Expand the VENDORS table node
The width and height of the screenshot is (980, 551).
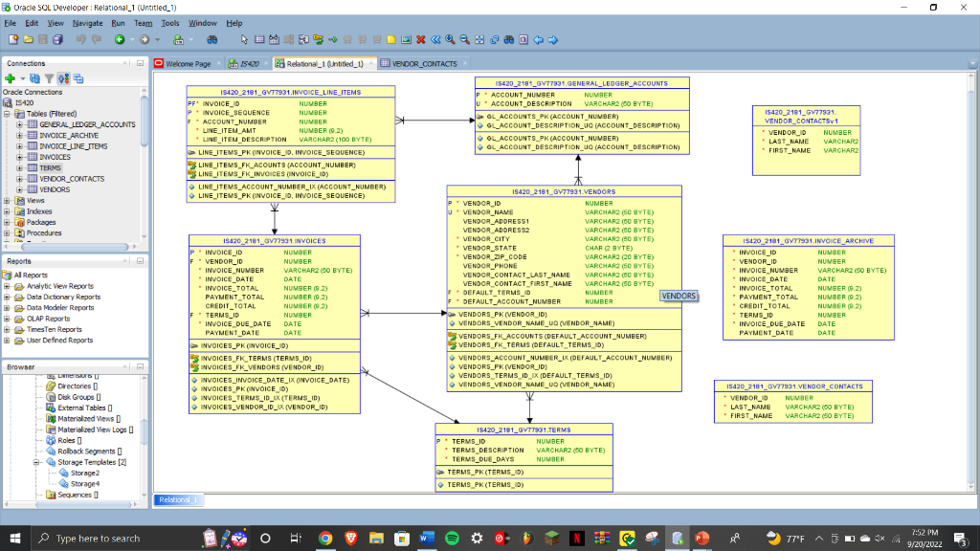19,189
